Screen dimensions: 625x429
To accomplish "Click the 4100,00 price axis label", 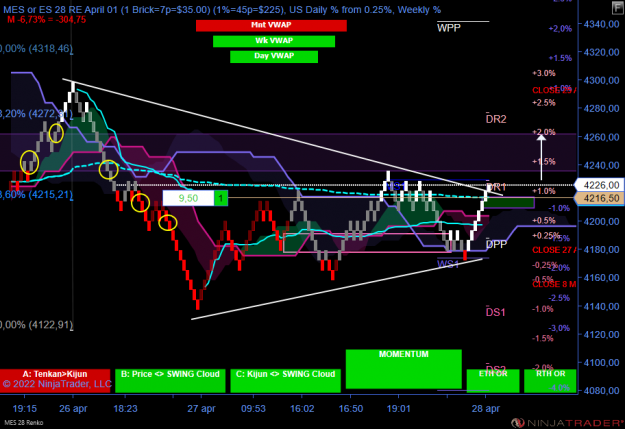I will pyautogui.click(x=601, y=362).
